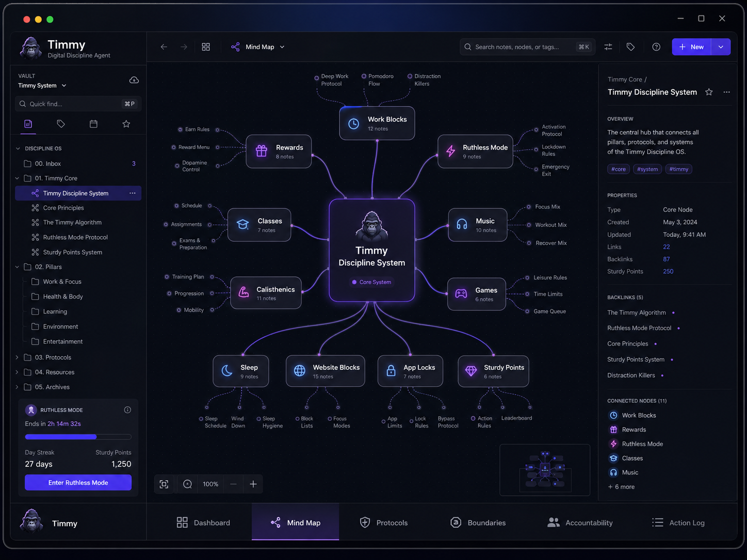Expand the 05. Archives folder
The width and height of the screenshot is (747, 560).
click(17, 387)
